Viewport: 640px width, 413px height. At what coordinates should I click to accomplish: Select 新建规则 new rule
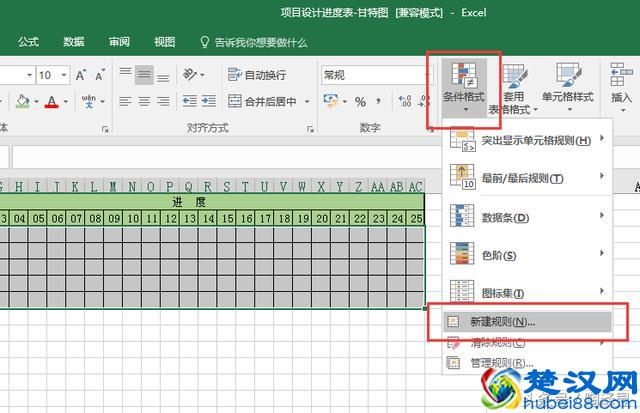coord(527,322)
